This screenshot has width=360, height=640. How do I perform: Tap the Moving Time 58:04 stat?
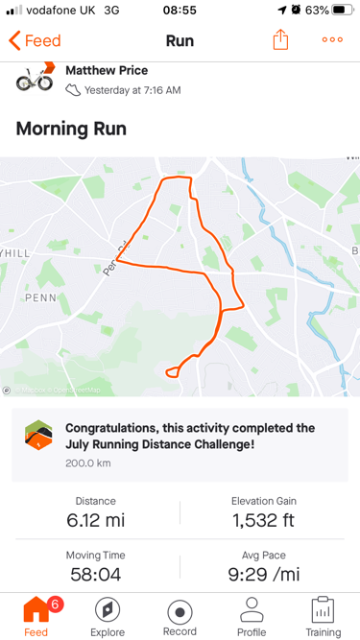point(96,568)
